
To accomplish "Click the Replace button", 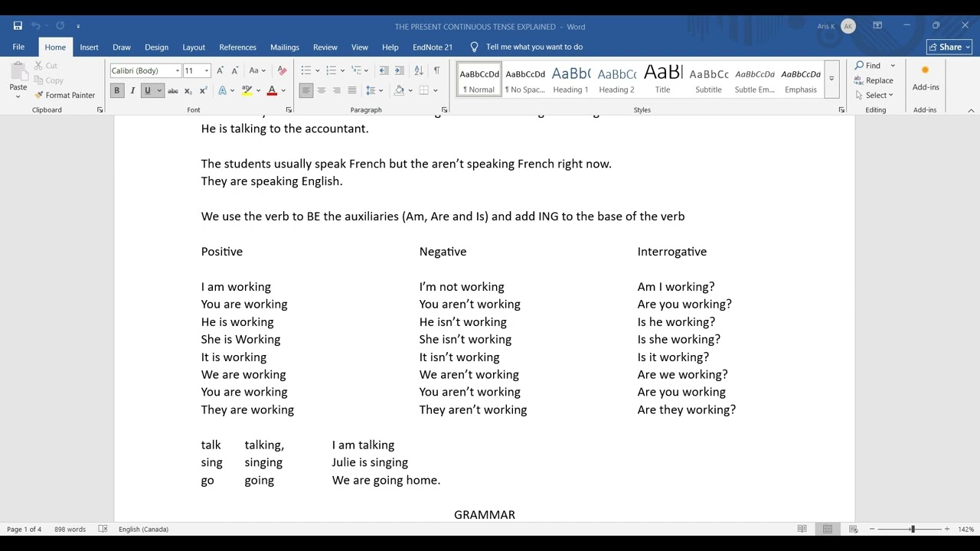I will coord(874,80).
